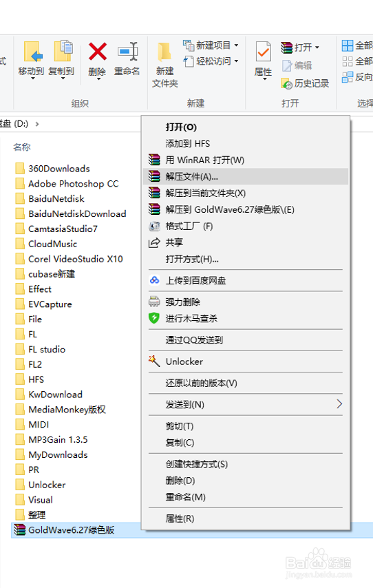This screenshot has height=588, width=373.
Task: Expand the Move to (移动到) dropdown arrow
Action: click(32, 78)
